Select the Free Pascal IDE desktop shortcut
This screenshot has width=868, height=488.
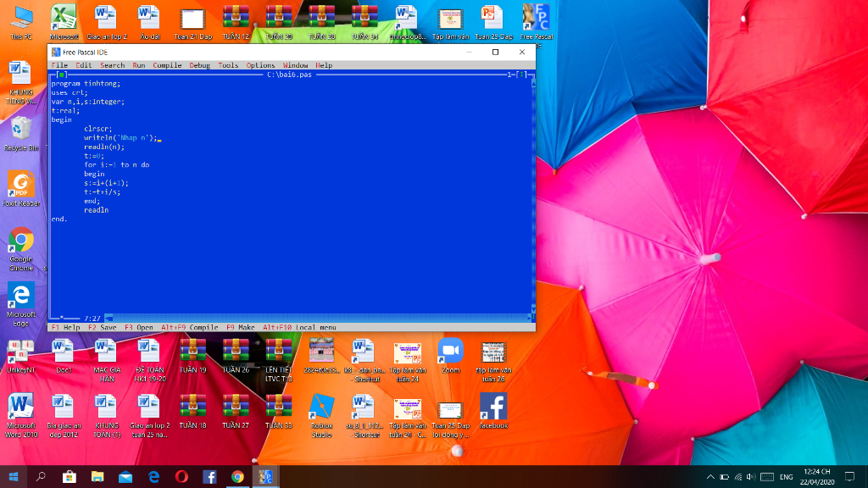click(537, 25)
